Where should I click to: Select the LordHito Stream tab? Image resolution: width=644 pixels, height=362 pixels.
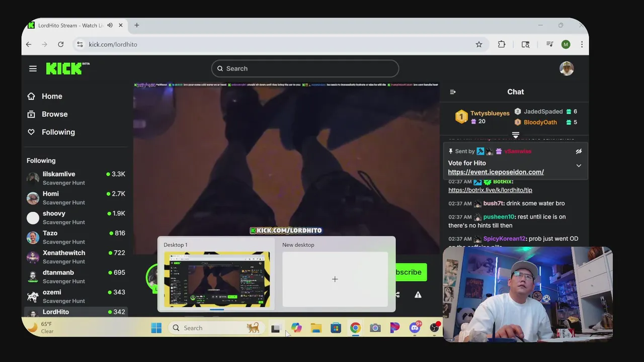point(70,25)
